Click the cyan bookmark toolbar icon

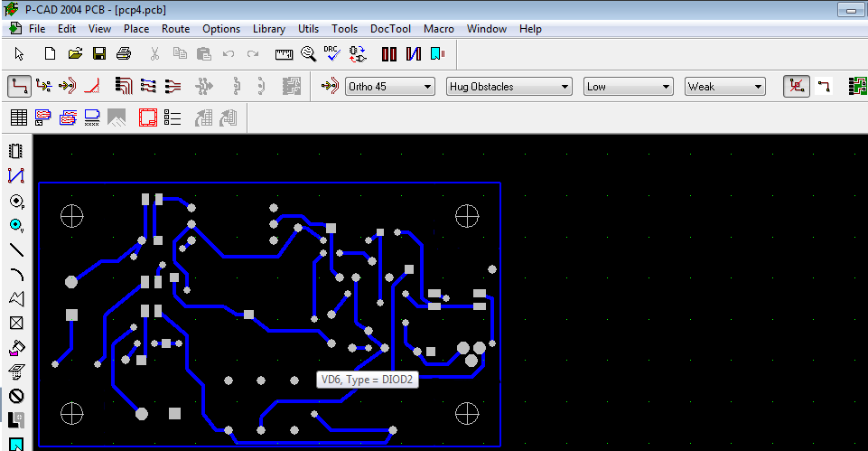(x=437, y=53)
